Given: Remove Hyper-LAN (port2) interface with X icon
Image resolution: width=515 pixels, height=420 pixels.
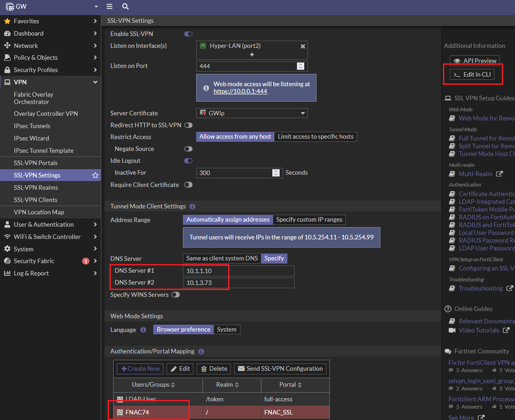Looking at the screenshot, I should (303, 46).
